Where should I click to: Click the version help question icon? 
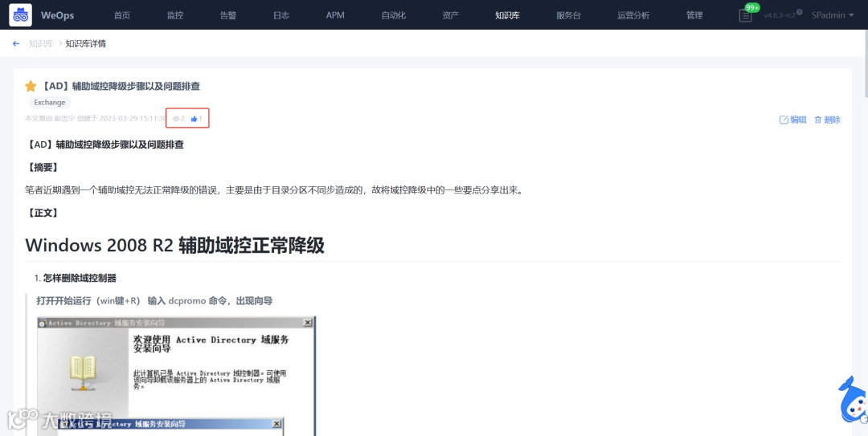pyautogui.click(x=800, y=11)
